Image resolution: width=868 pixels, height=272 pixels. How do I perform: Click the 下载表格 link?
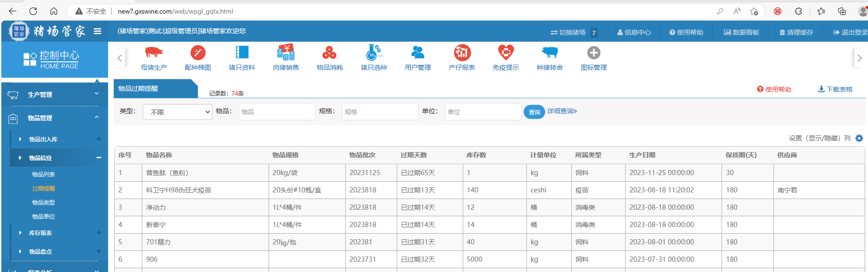[835, 89]
